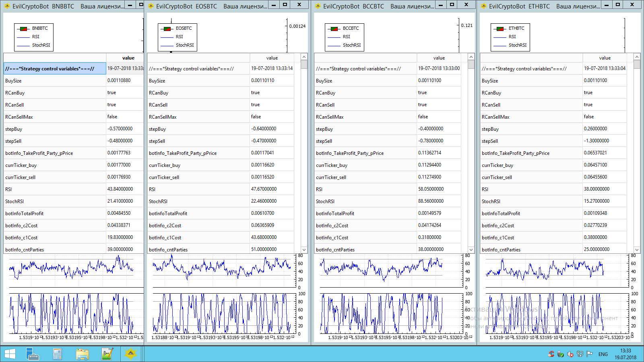Switch the ENG input language indicator

[603, 354]
